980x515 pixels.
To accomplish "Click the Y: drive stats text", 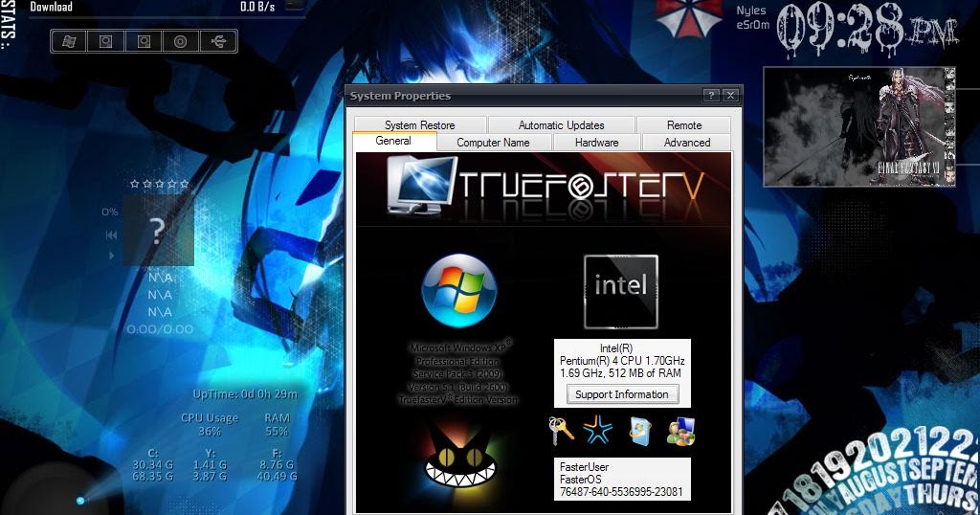I will [210, 465].
